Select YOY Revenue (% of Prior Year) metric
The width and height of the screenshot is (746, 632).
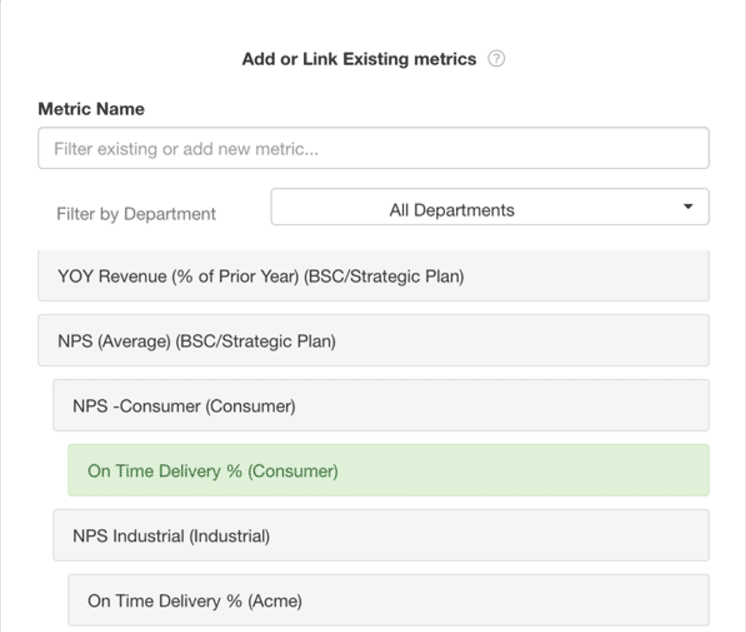373,276
